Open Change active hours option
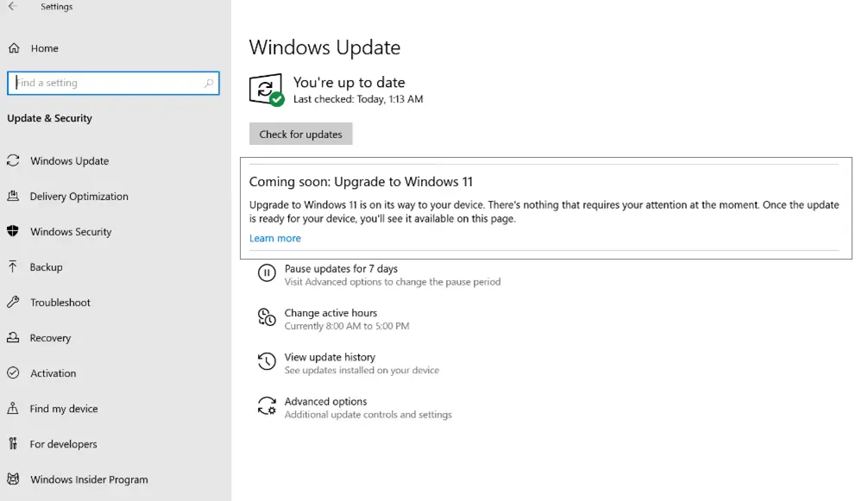Viewport: 868px width, 501px height. point(330,313)
